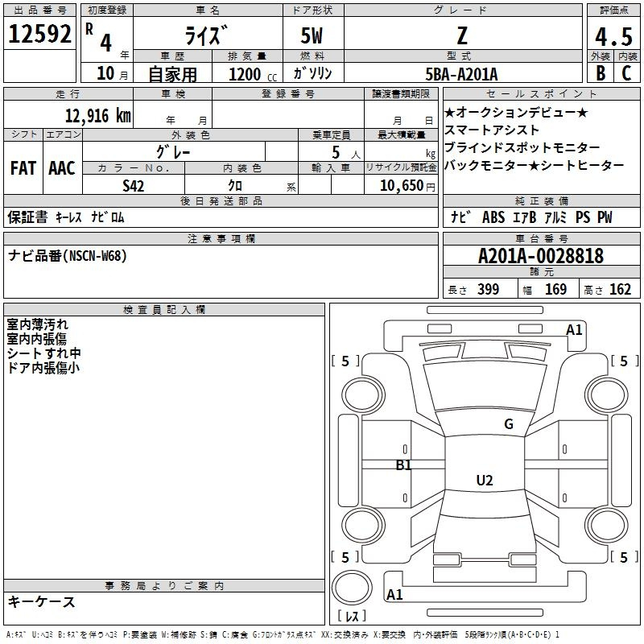Click the recycling deposit amount 10,650
This screenshot has height=644, width=644.
tap(400, 186)
